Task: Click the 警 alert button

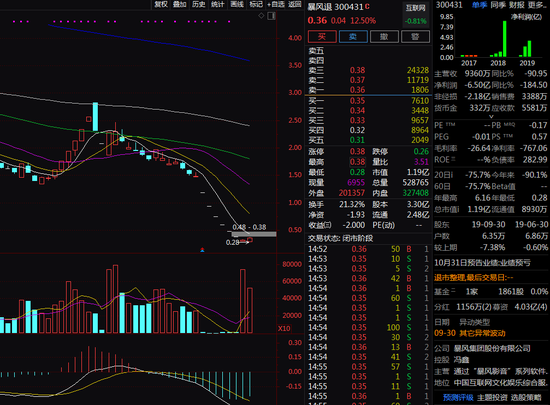Action: pos(415,36)
